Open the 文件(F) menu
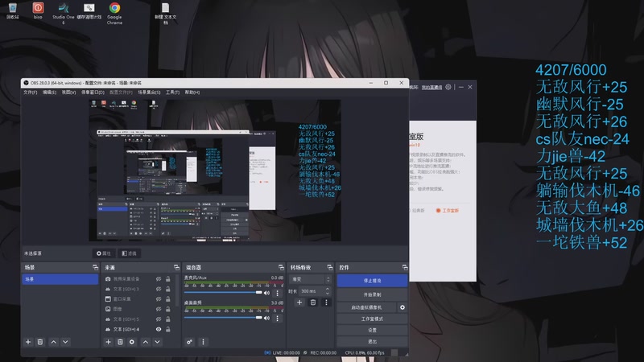Image resolution: width=644 pixels, height=362 pixels. coord(30,93)
